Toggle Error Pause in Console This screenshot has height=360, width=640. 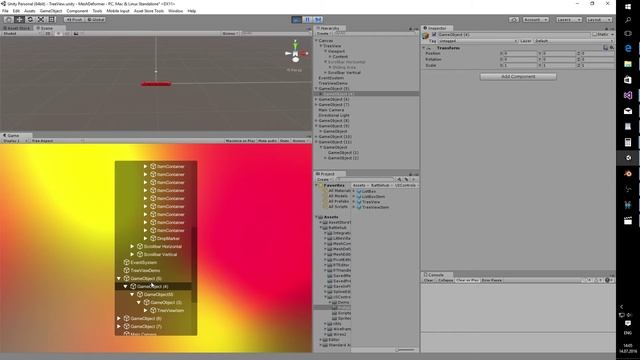click(x=492, y=280)
